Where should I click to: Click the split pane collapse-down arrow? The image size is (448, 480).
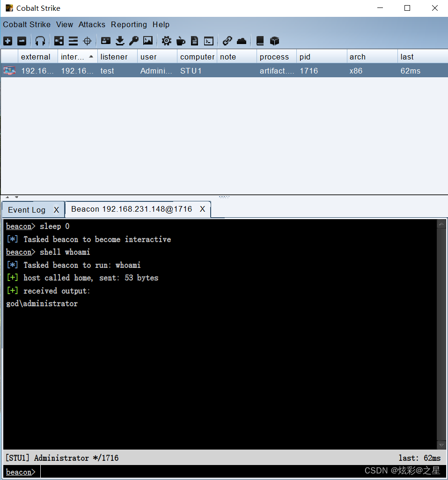coord(16,197)
